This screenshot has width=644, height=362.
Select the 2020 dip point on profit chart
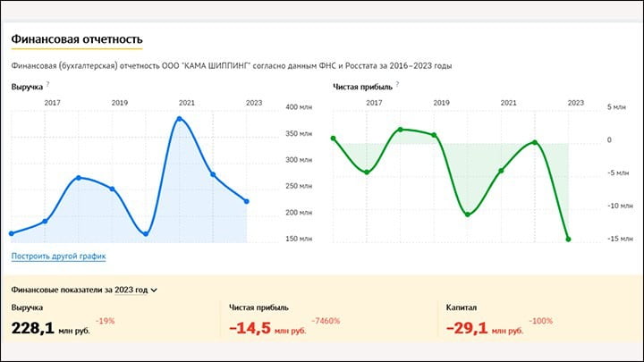click(x=467, y=215)
